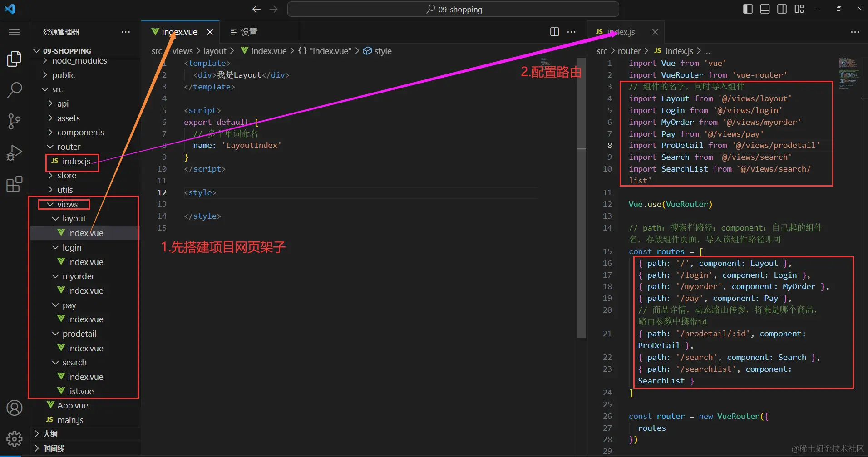Split the index.vue editor to the right

click(554, 32)
